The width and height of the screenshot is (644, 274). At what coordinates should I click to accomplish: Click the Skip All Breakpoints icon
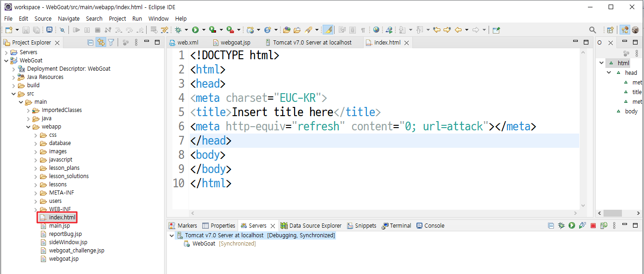(x=62, y=30)
